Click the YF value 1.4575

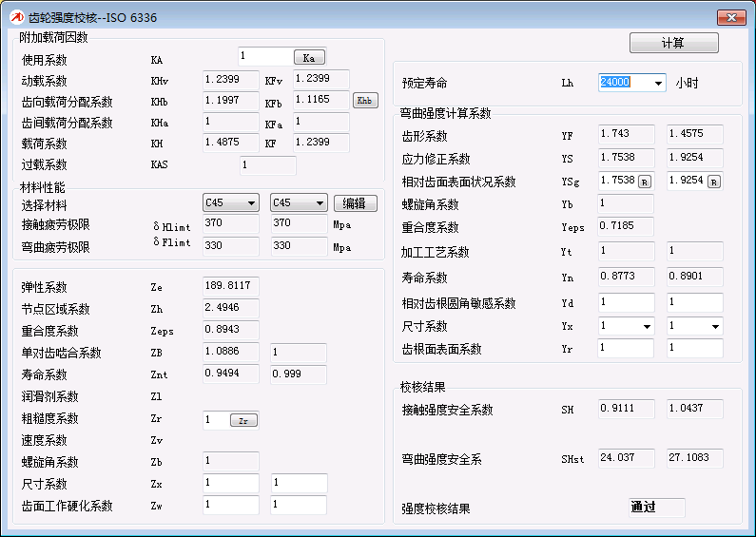pos(695,134)
